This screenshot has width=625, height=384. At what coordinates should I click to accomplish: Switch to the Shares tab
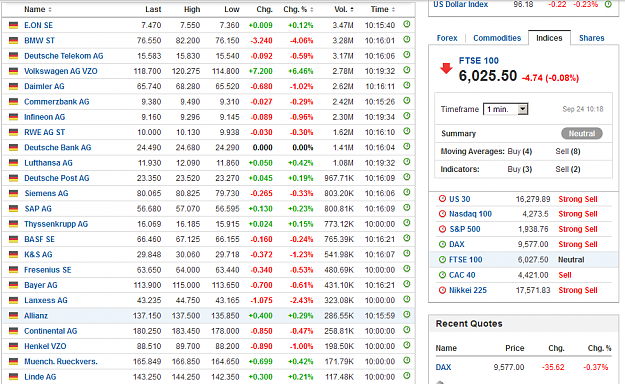pos(592,38)
